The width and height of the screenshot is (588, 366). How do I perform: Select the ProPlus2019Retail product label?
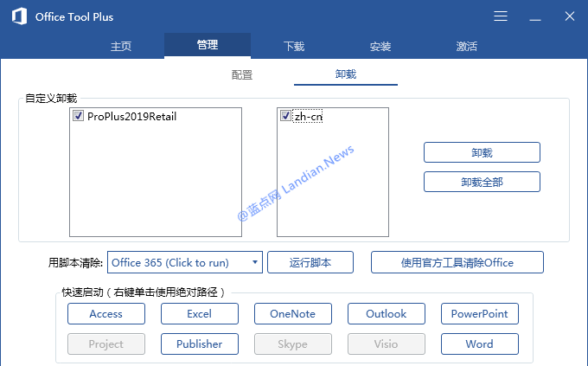(x=131, y=116)
